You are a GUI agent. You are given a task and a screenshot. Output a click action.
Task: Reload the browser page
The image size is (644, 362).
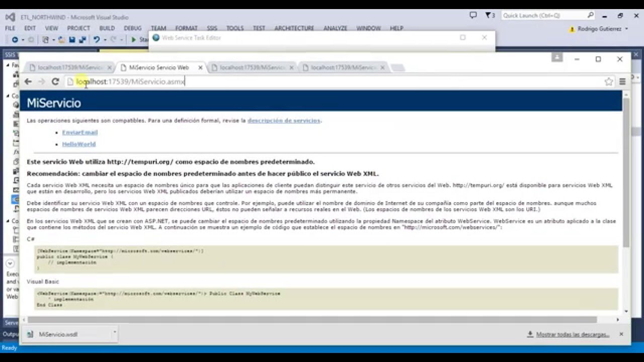(55, 81)
